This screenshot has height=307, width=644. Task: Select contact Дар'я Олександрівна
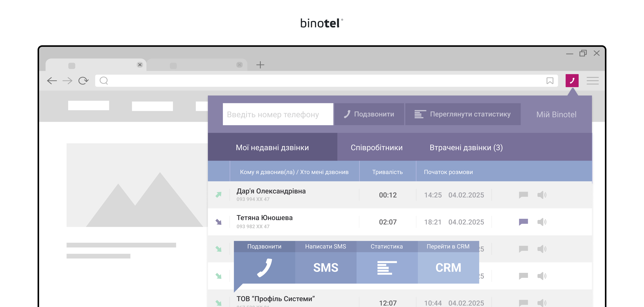pyautogui.click(x=271, y=191)
